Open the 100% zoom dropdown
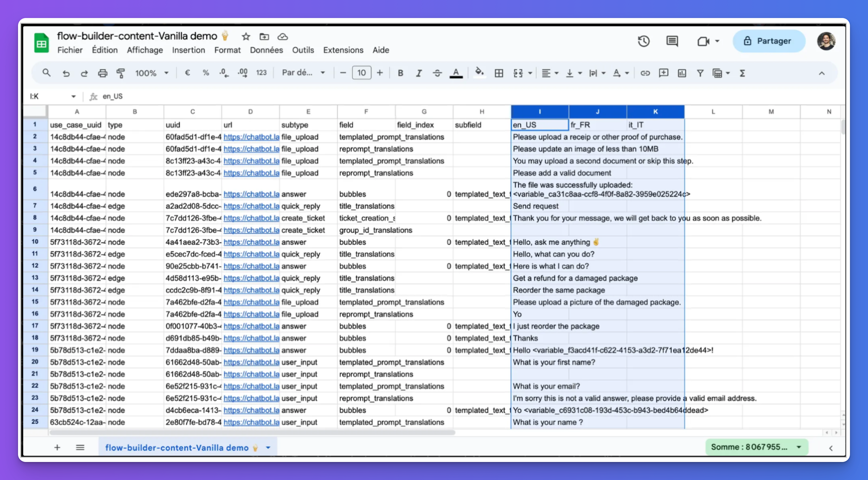The image size is (868, 480). [x=152, y=73]
